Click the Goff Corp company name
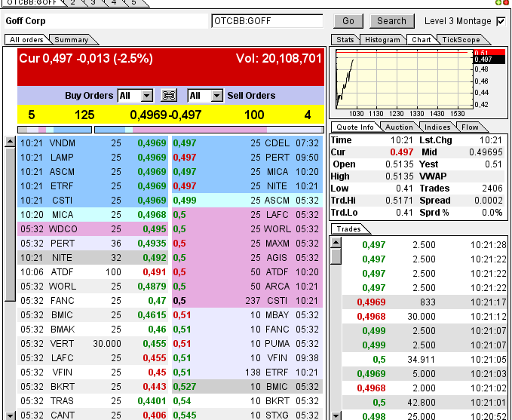512x420 pixels. click(26, 21)
